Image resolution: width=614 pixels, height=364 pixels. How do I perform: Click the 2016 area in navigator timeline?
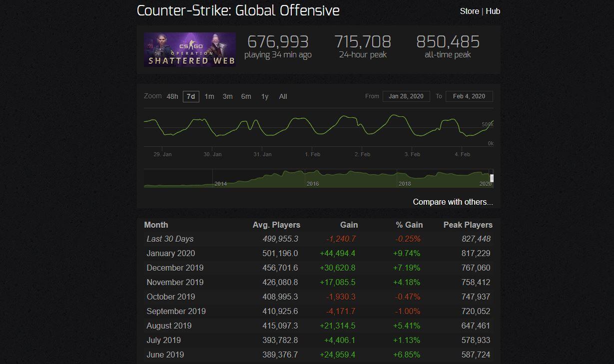pos(312,179)
